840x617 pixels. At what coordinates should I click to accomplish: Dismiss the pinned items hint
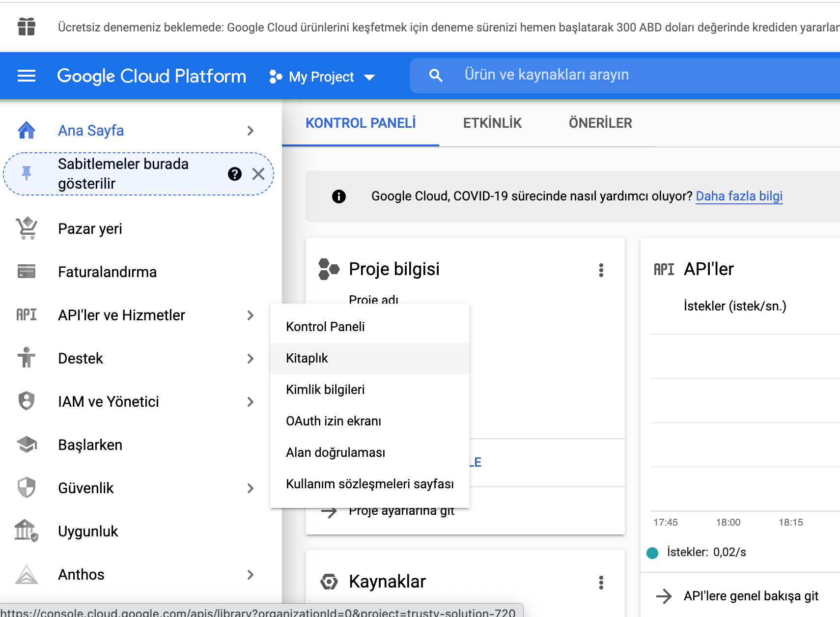pos(258,174)
